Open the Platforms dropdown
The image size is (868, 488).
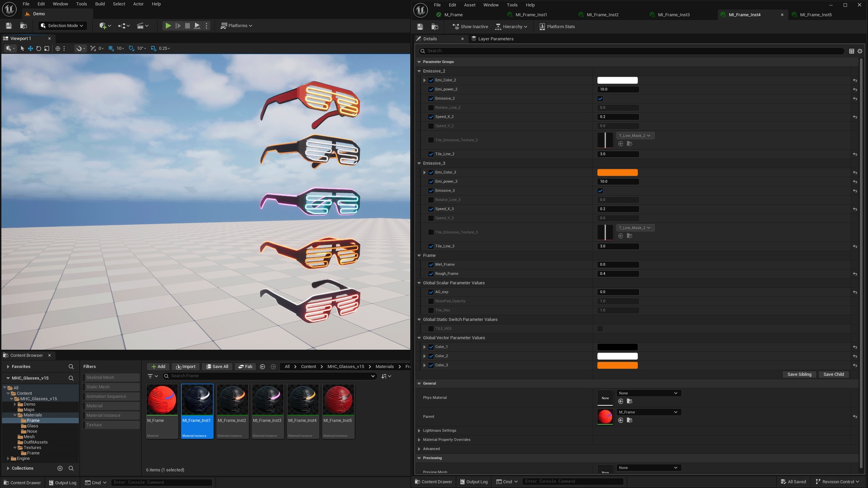pyautogui.click(x=236, y=26)
